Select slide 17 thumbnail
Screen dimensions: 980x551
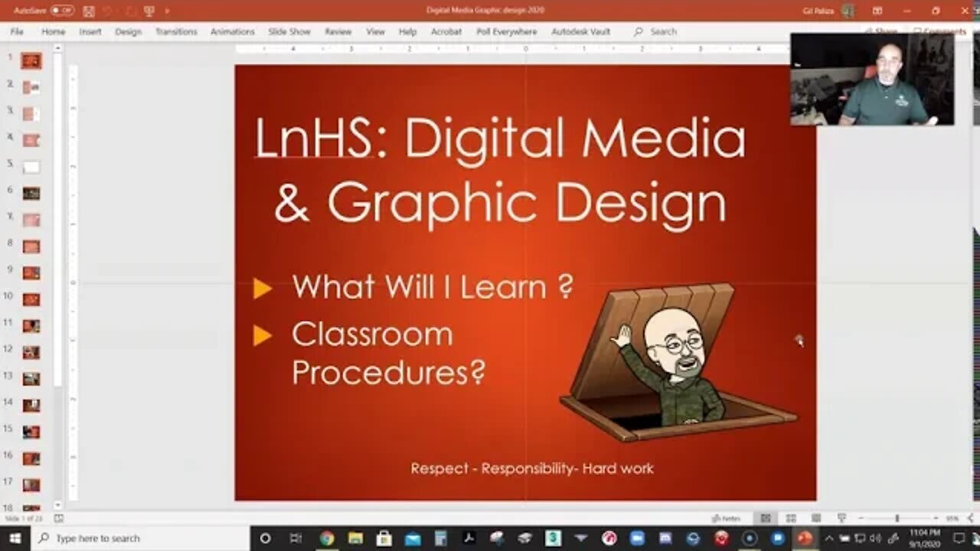pyautogui.click(x=31, y=484)
